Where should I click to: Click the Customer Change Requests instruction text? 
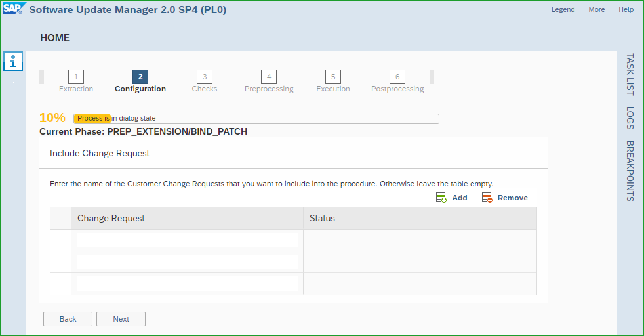272,184
